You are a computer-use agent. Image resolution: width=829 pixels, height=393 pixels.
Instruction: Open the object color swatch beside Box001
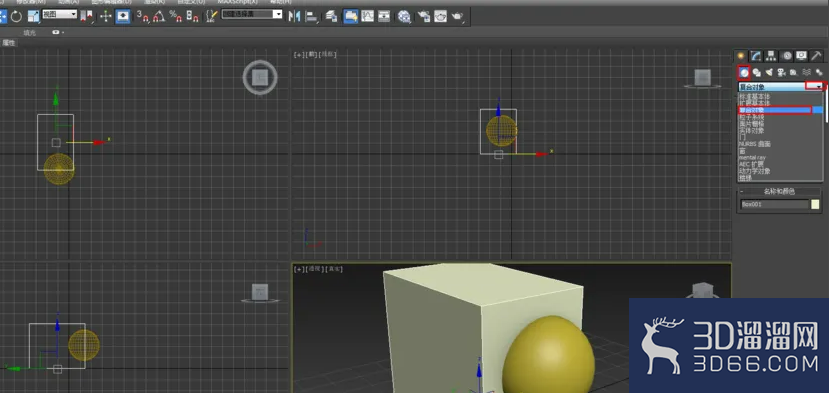pyautogui.click(x=815, y=204)
